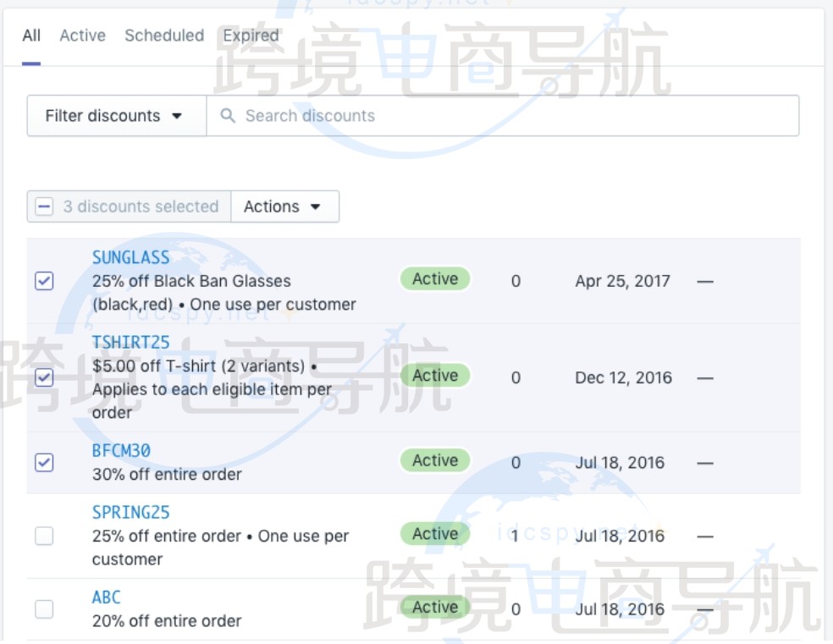Open the SPRING25 discount
The width and height of the screenshot is (833, 644).
(130, 512)
